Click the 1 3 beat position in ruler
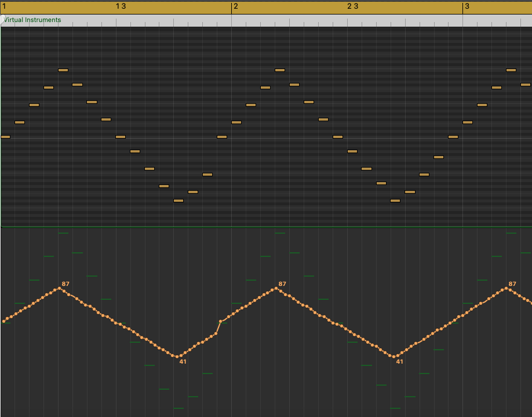532x417 pixels. tap(121, 6)
